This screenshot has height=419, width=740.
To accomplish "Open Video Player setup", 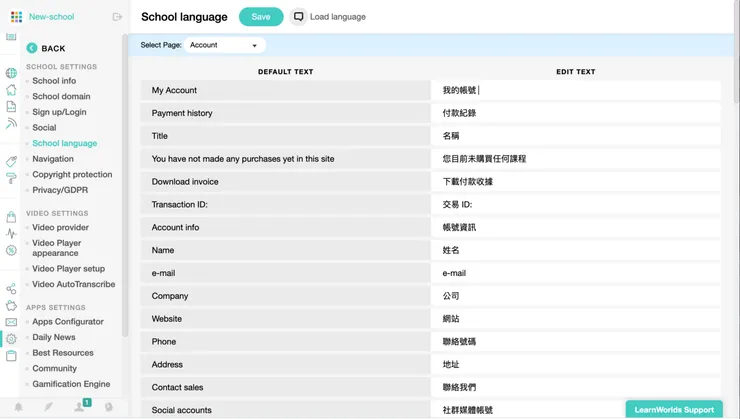I will coord(68,268).
